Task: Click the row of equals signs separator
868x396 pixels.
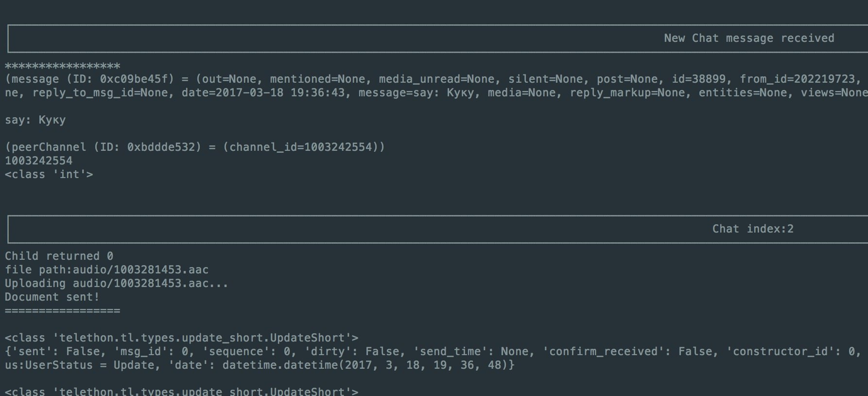Action: [62, 311]
